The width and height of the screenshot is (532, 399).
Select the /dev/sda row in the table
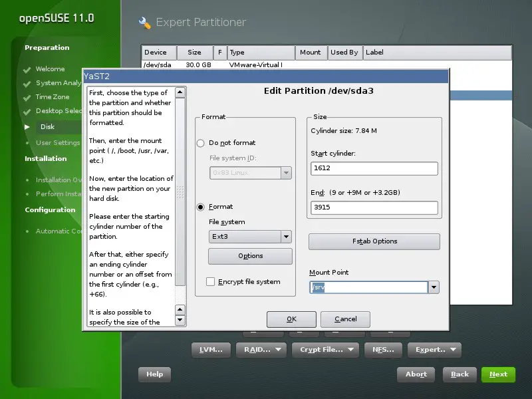tap(327, 65)
